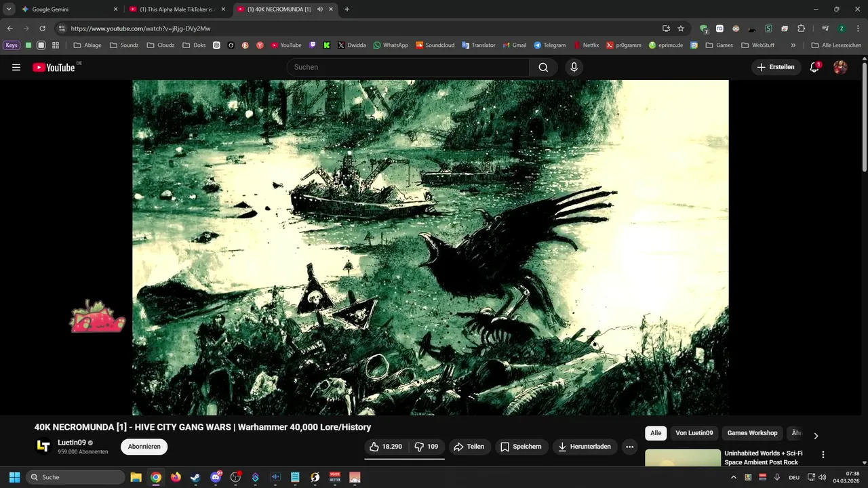The image size is (868, 488).
Task: Open more actions three-dot button under video
Action: pyautogui.click(x=629, y=447)
